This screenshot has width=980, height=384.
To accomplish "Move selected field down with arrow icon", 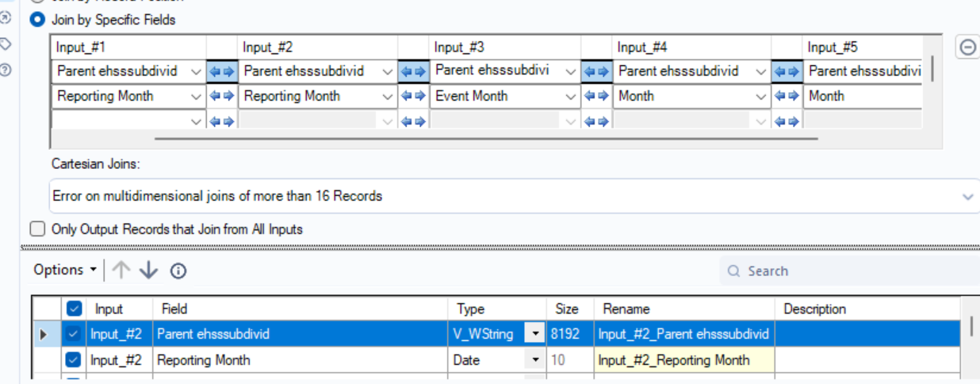I will tap(148, 271).
